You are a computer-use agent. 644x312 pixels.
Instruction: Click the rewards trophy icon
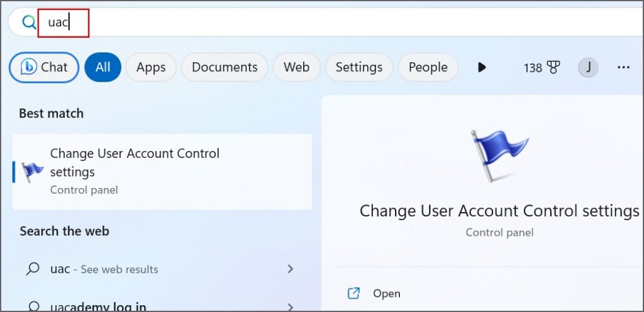(553, 67)
